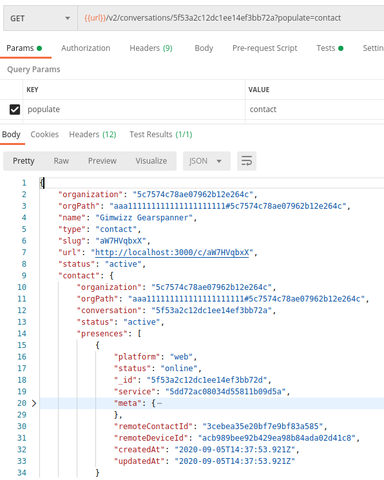Image resolution: width=384 pixels, height=480 pixels.
Task: Click the request URL field
Action: [x=231, y=18]
